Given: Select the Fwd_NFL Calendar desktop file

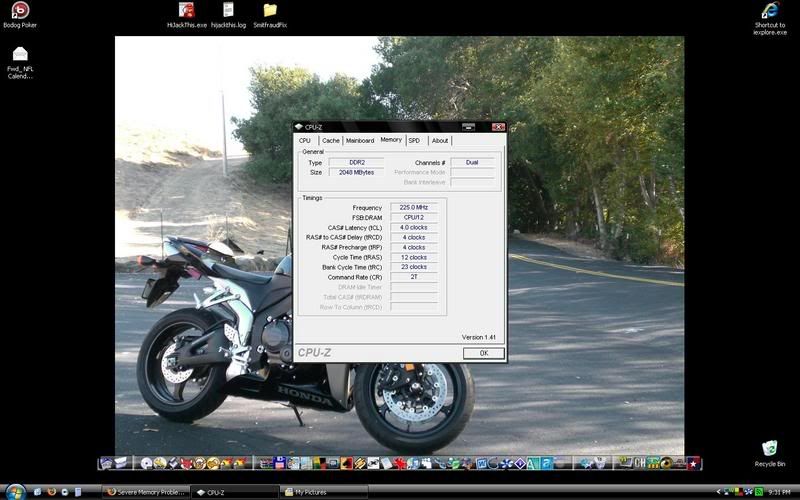Looking at the screenshot, I should coord(20,55).
